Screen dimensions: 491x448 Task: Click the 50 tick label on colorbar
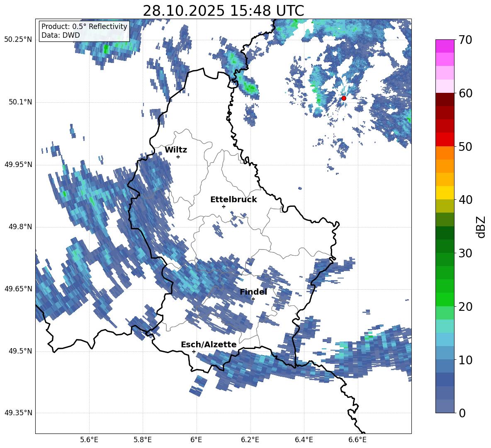[465, 147]
